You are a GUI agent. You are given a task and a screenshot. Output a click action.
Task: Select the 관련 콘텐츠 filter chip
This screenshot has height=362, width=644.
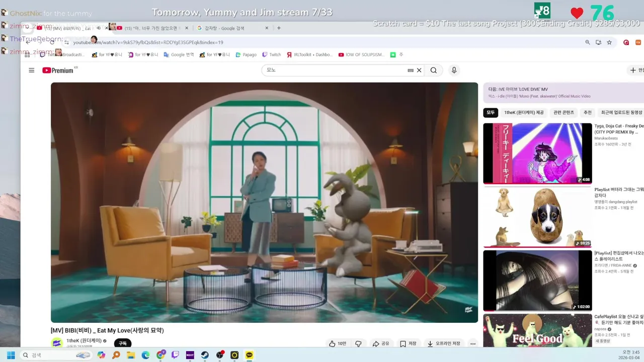coord(563,113)
